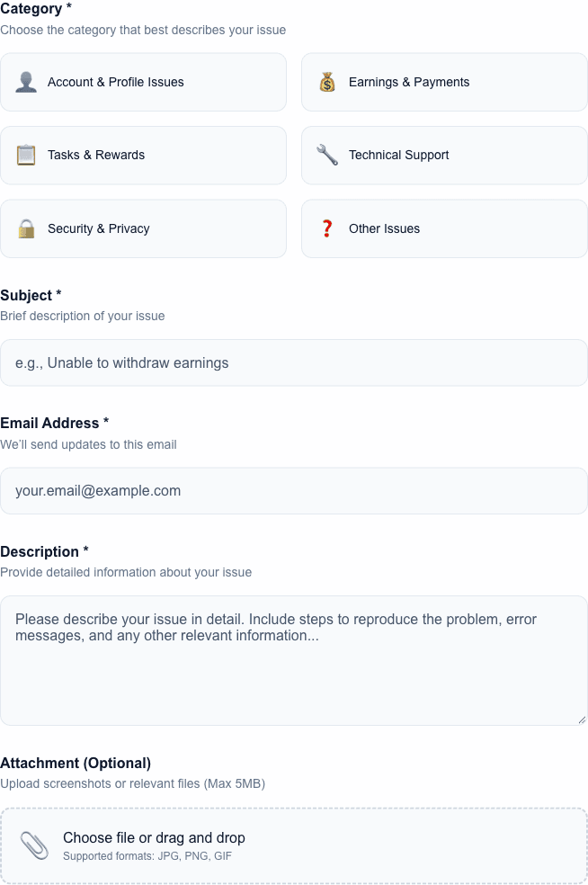Click the wrench icon for Technical Support

[327, 156]
